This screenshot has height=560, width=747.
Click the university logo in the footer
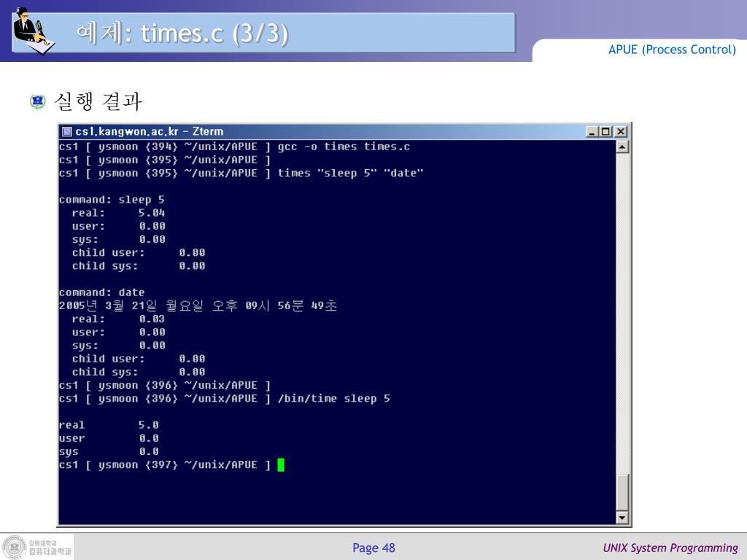click(x=37, y=547)
